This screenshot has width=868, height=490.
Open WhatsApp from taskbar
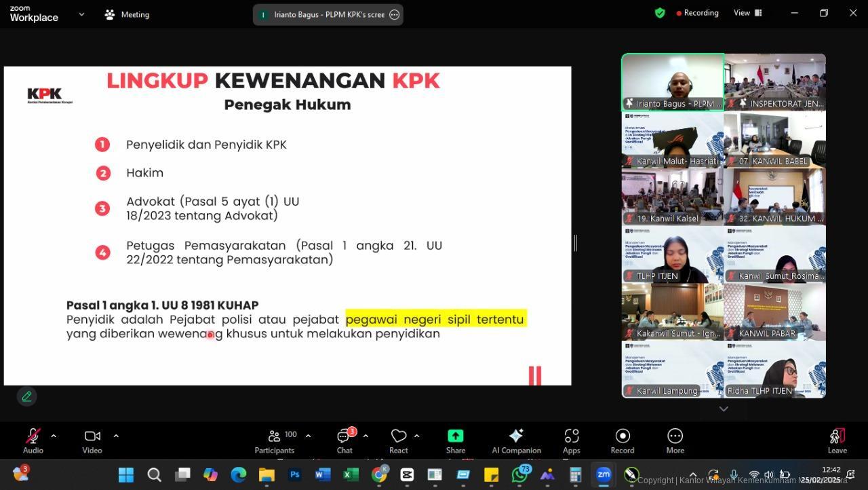point(519,475)
